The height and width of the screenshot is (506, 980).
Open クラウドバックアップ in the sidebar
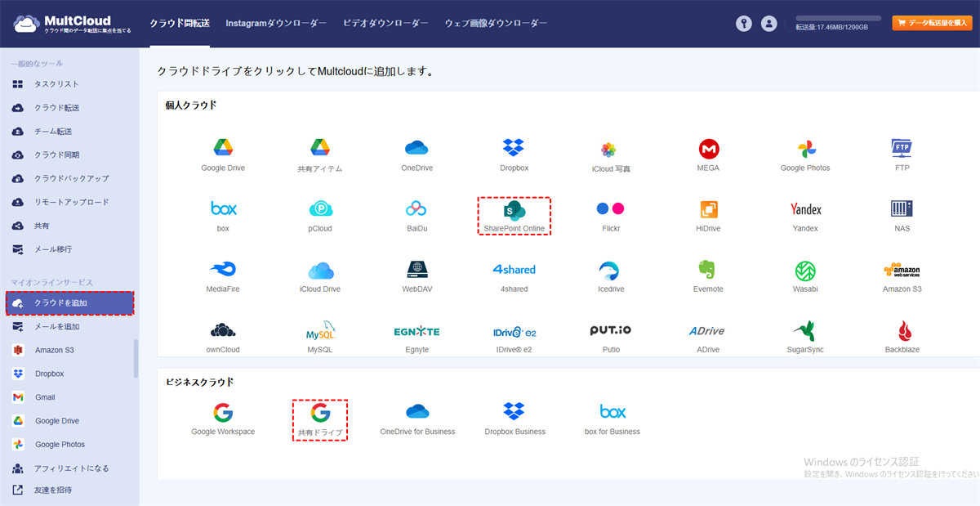pyautogui.click(x=69, y=178)
